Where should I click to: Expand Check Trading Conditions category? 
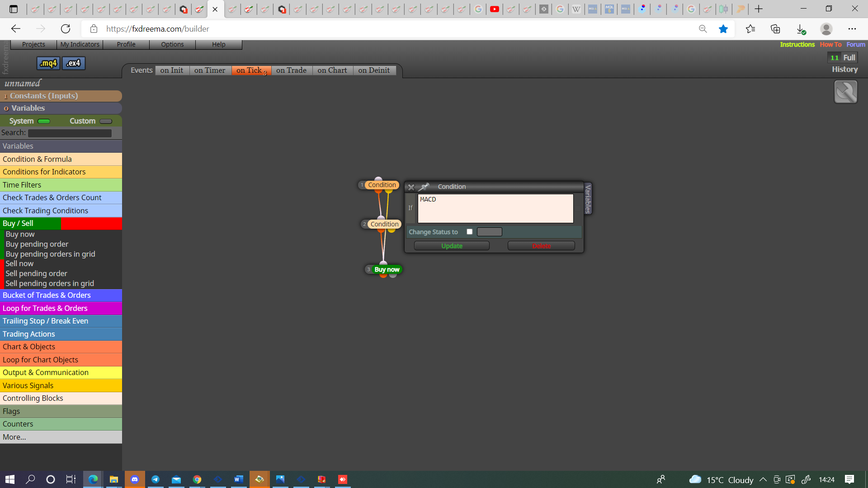click(x=61, y=211)
